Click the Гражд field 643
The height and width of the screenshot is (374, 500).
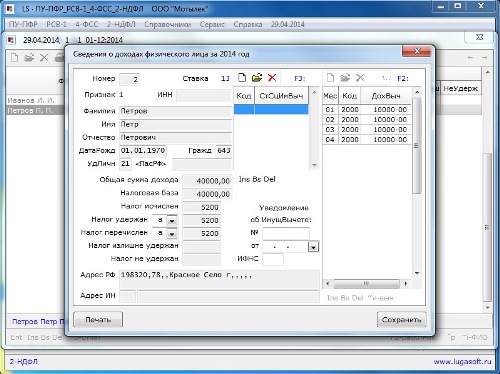tap(224, 151)
